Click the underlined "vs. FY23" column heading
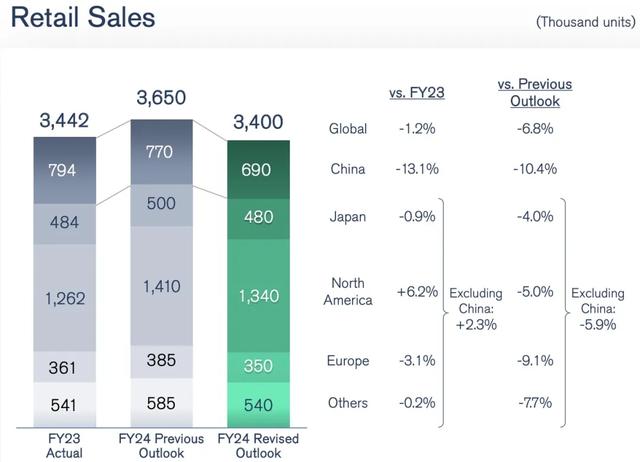This screenshot has height=462, width=640. point(417,93)
